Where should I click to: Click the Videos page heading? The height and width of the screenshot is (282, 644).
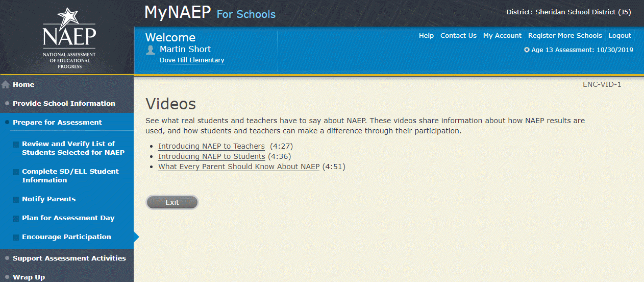(x=171, y=104)
